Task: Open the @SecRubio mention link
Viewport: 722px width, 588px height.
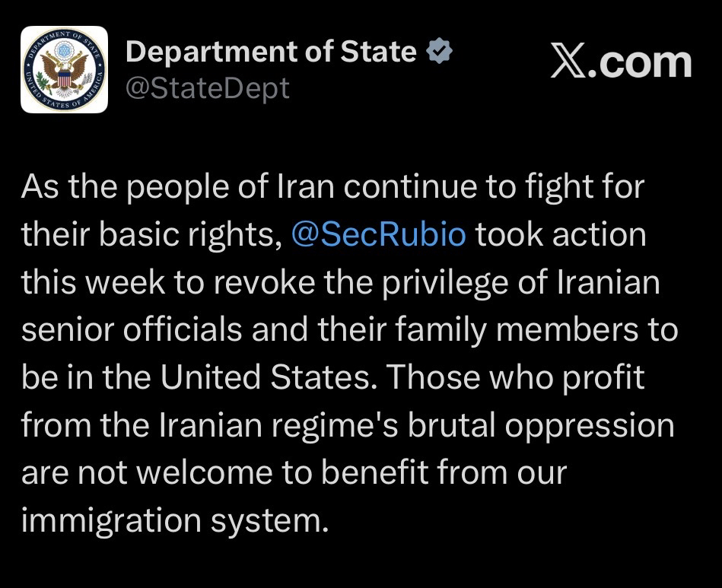Action: [x=378, y=235]
